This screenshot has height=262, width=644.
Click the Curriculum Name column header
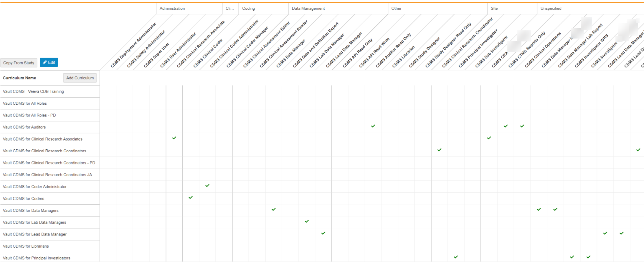point(19,78)
